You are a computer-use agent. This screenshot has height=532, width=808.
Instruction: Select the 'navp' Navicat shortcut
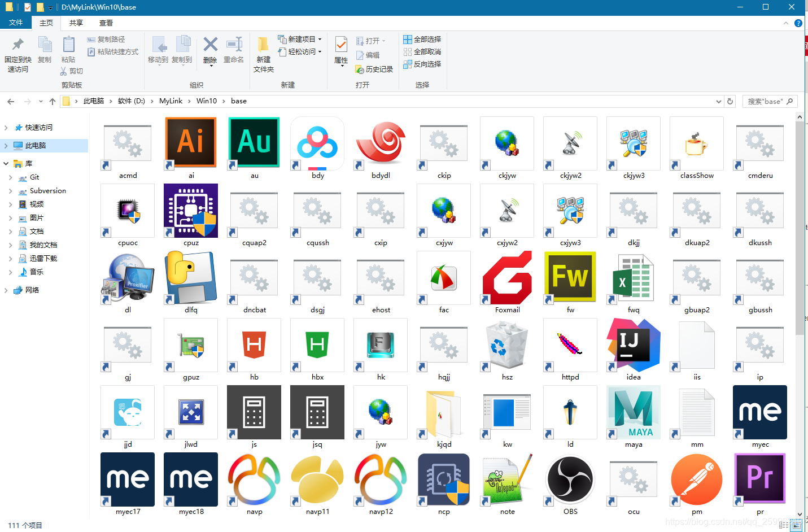[x=254, y=479]
